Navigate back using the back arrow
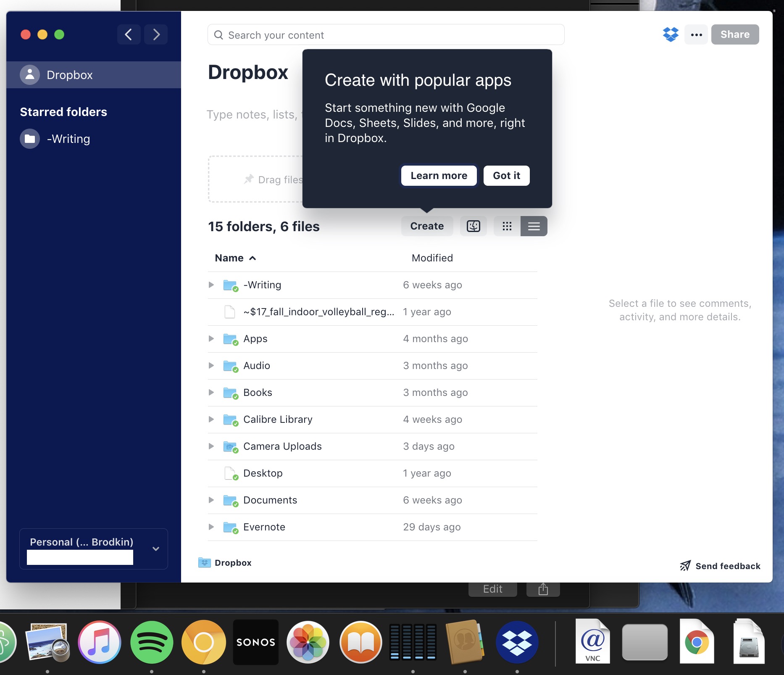Screen dimensions: 784x675 (129, 34)
